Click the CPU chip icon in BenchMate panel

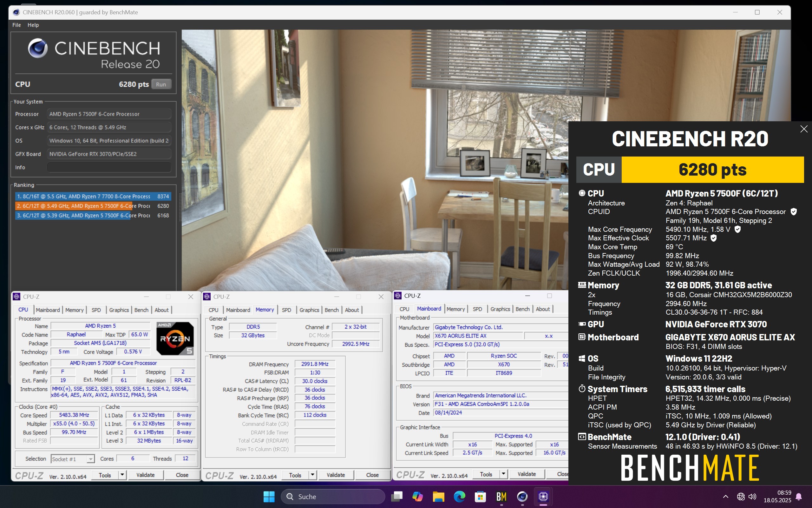coord(582,193)
